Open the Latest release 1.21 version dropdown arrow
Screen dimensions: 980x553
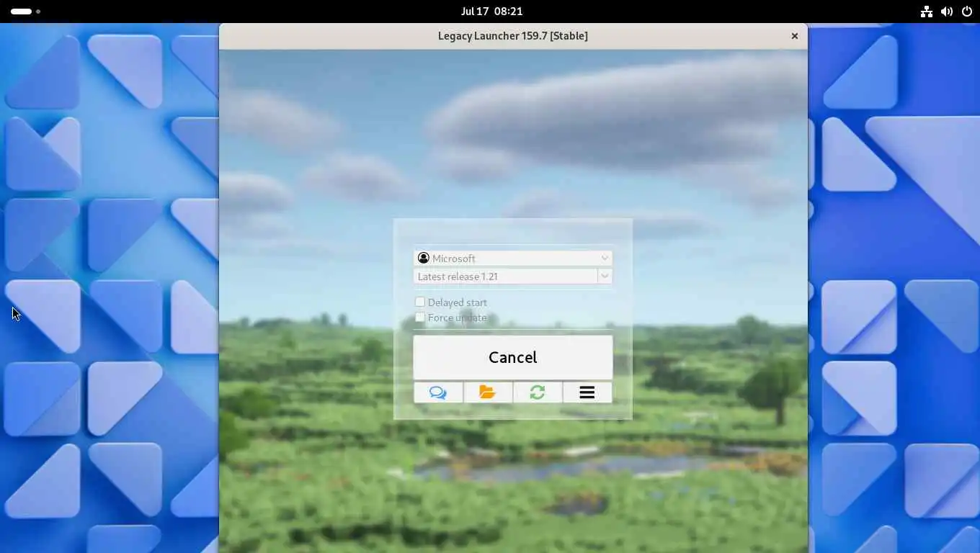[x=605, y=276]
